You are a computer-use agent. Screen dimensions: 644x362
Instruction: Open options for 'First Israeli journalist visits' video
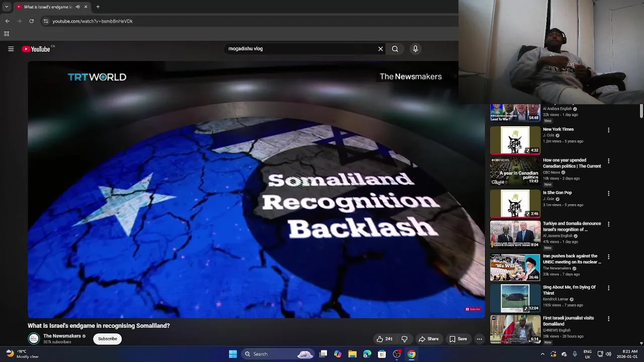[608, 319]
